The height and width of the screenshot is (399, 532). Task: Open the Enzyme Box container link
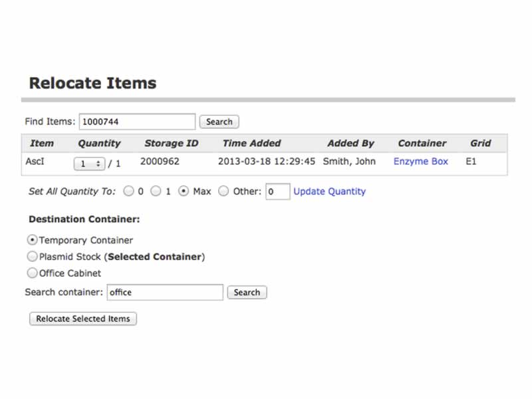[420, 162]
